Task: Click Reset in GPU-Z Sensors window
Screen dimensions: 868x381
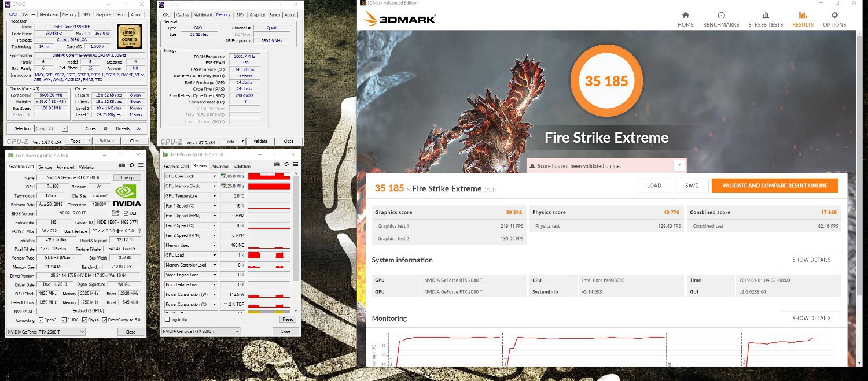Action: [x=287, y=319]
